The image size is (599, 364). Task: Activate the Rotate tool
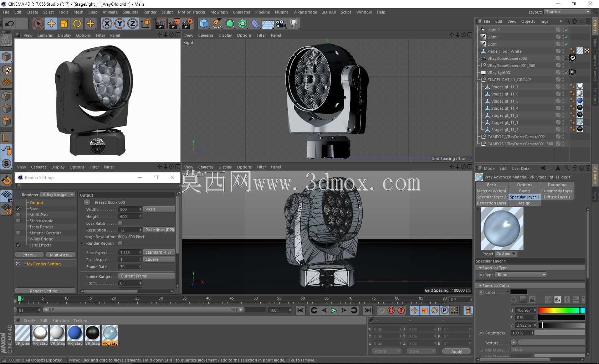(77, 24)
